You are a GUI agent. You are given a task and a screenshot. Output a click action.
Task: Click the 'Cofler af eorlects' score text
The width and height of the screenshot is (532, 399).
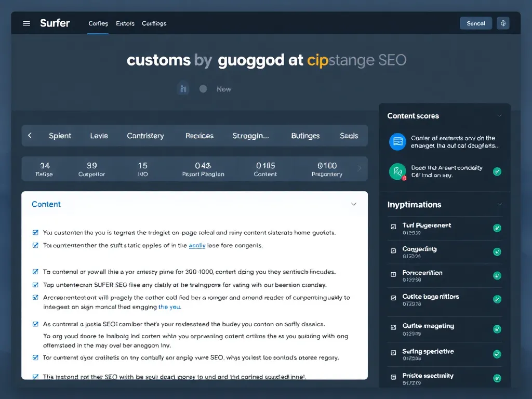tap(455, 142)
